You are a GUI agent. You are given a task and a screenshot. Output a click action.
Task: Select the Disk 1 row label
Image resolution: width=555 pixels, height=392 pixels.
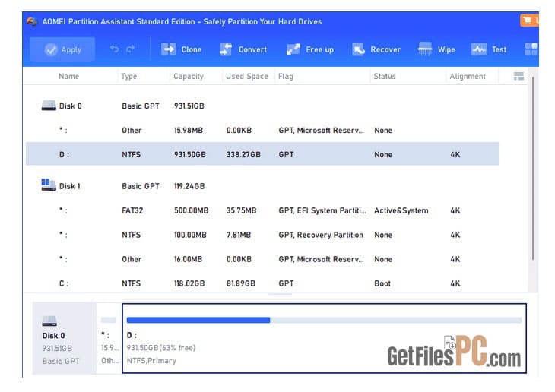tap(70, 186)
